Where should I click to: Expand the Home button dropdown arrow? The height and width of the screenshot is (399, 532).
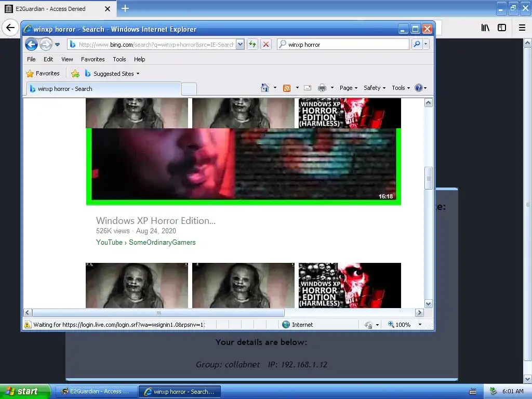(x=275, y=88)
